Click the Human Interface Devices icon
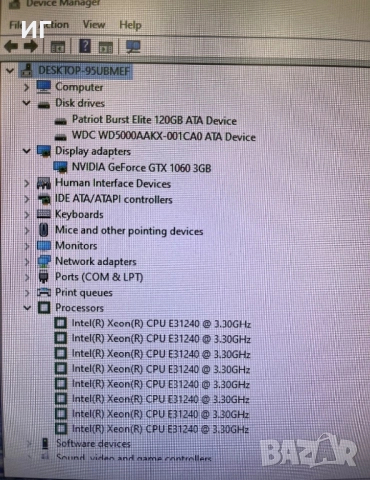370x480 pixels. [x=44, y=183]
